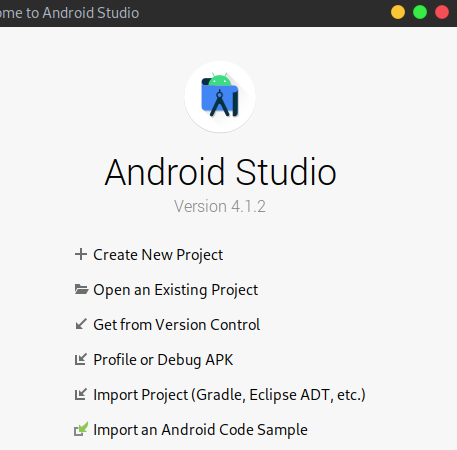Close the welcome window with the red button
Image resolution: width=457 pixels, height=450 pixels.
pyautogui.click(x=442, y=13)
